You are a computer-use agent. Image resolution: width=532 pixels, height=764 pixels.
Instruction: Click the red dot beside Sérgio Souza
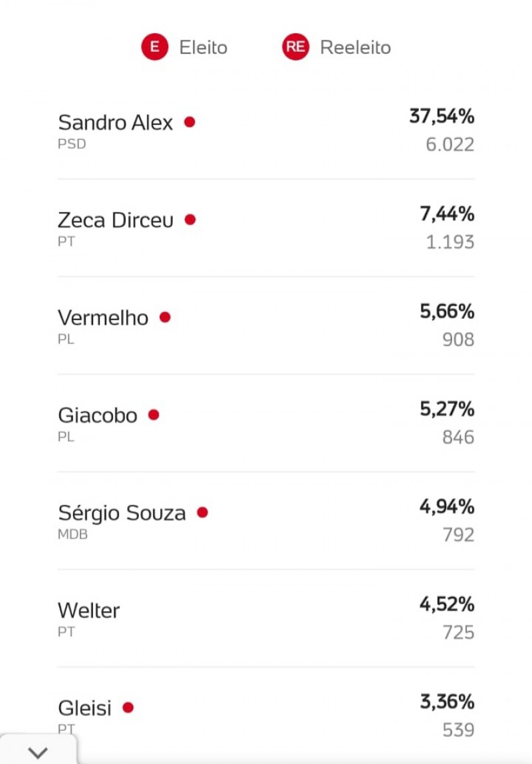pos(202,512)
